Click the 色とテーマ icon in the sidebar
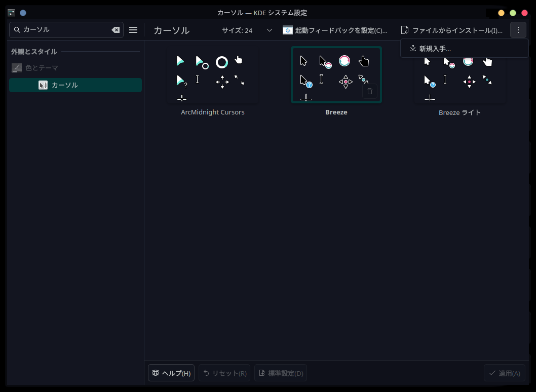Image resolution: width=536 pixels, height=392 pixels. pyautogui.click(x=16, y=68)
